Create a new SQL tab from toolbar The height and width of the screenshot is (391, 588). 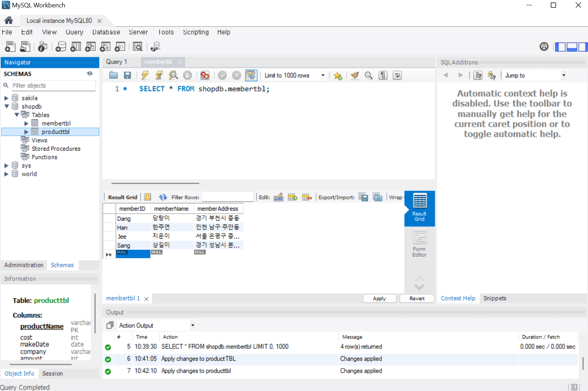10,46
